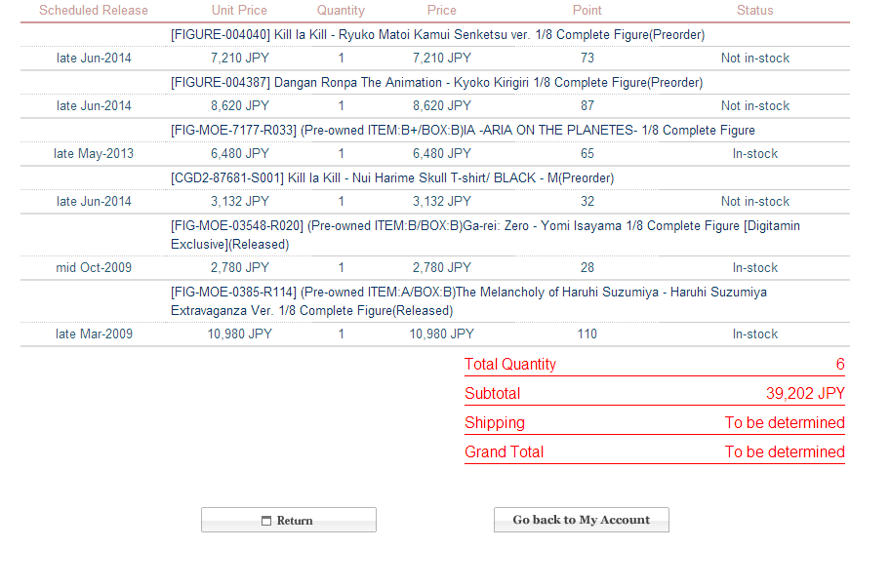Select the Quantity column header
891x588 pixels.
[341, 10]
